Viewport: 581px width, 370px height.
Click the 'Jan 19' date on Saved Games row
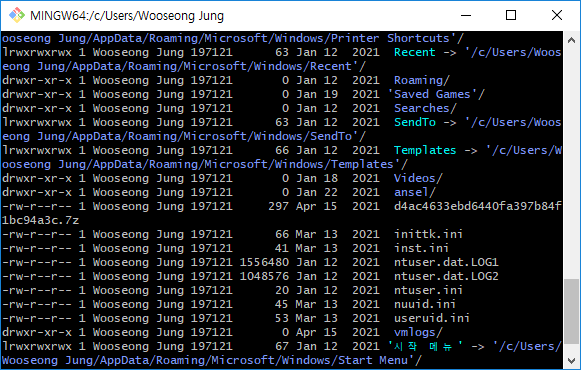pyautogui.click(x=317, y=94)
